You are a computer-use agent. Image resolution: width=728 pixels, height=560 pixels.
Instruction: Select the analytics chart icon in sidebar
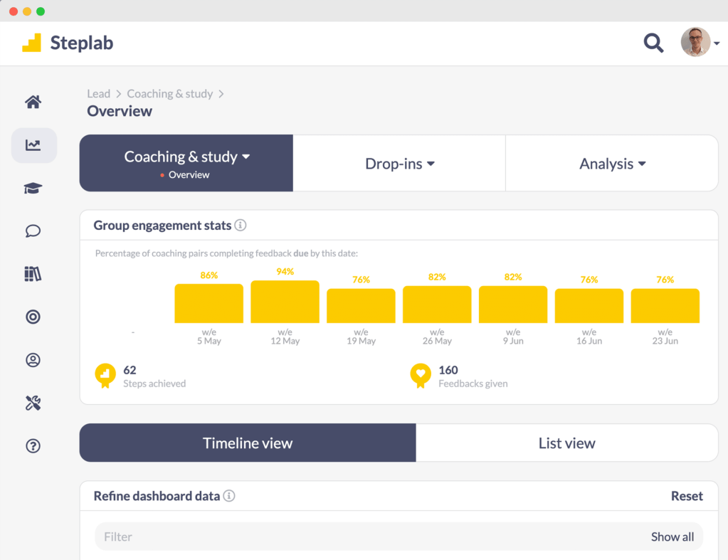[x=33, y=144]
